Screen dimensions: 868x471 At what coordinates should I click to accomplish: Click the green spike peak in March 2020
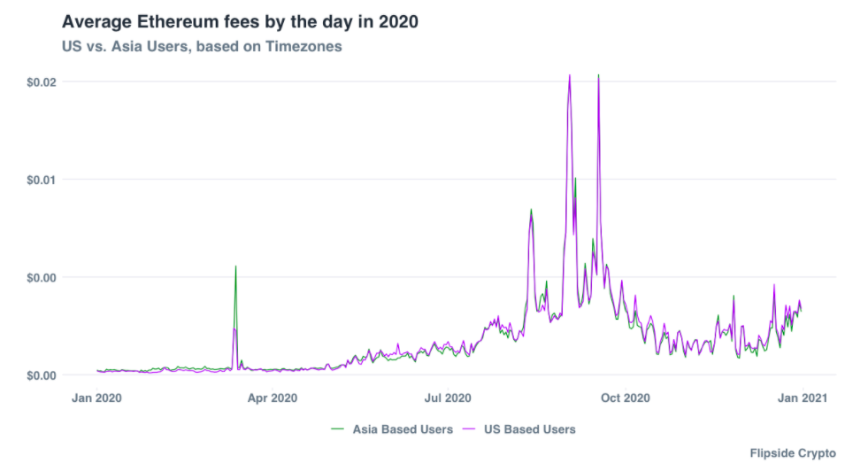coord(236,266)
